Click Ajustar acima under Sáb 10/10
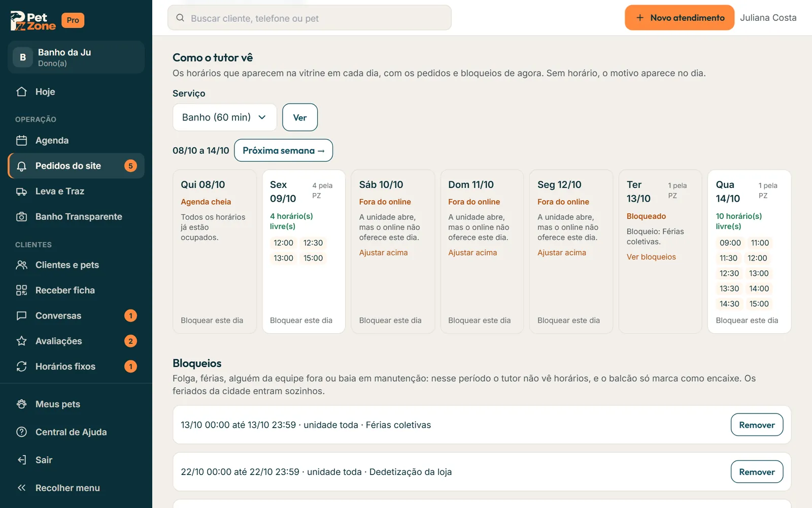This screenshot has height=508, width=812. (383, 253)
